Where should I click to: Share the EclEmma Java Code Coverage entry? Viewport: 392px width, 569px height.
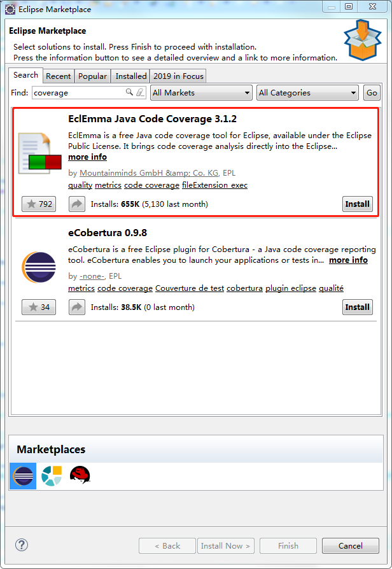pyautogui.click(x=77, y=204)
